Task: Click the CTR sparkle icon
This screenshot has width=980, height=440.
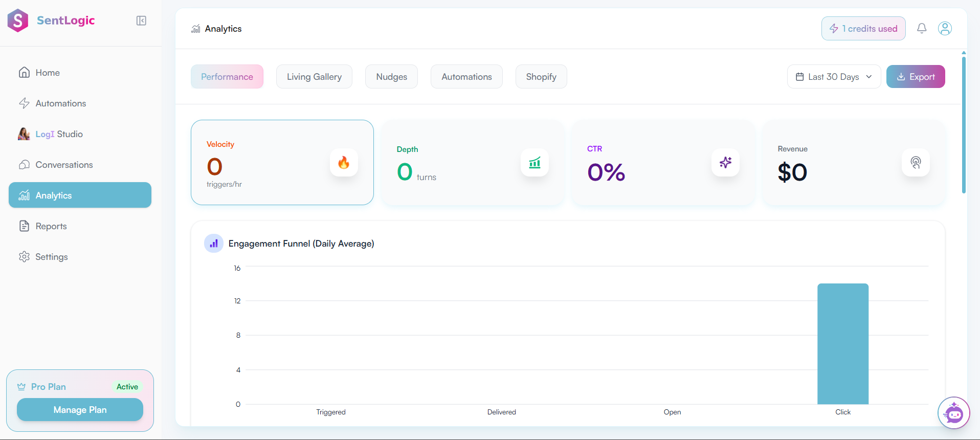Action: click(x=725, y=163)
